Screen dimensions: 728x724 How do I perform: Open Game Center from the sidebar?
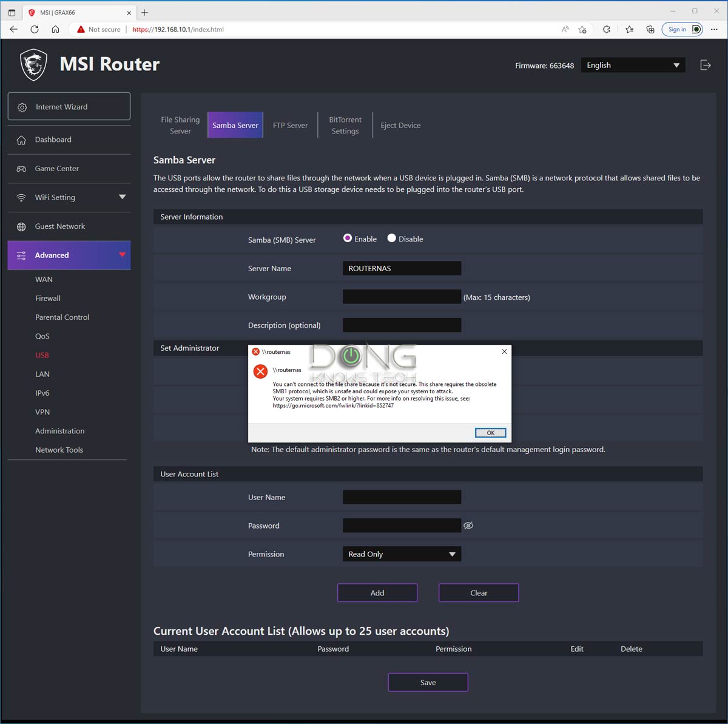point(56,169)
